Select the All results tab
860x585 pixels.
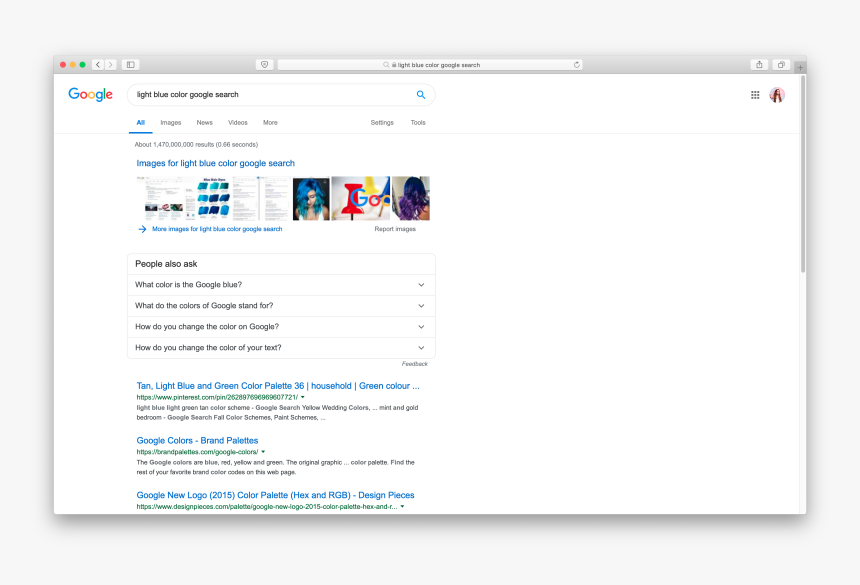tap(140, 123)
